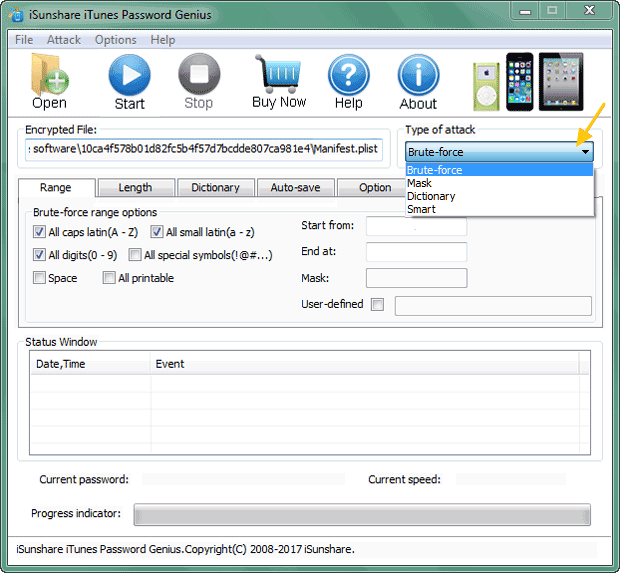The image size is (620, 573).
Task: Uncheck All digits(0 - 9)
Action: (x=39, y=255)
